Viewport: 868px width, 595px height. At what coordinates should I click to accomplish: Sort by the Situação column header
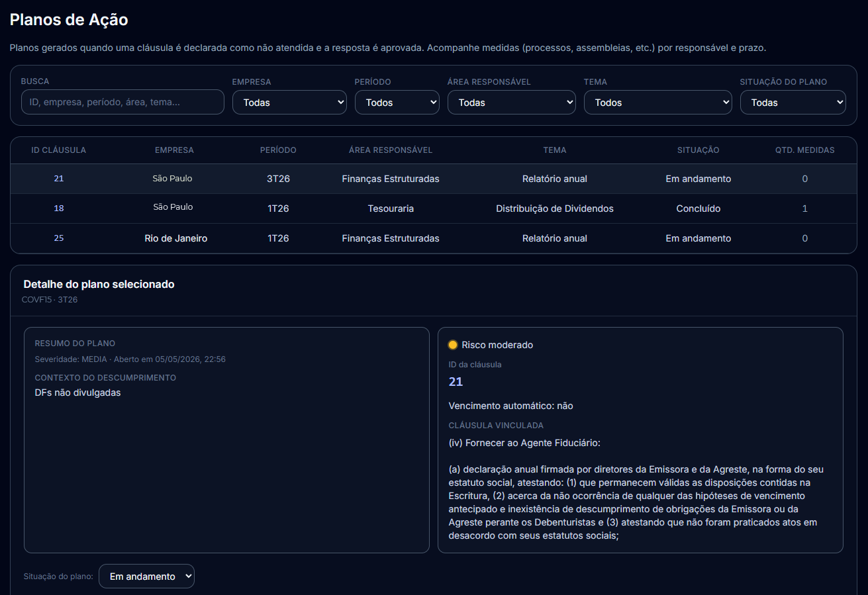pos(699,150)
